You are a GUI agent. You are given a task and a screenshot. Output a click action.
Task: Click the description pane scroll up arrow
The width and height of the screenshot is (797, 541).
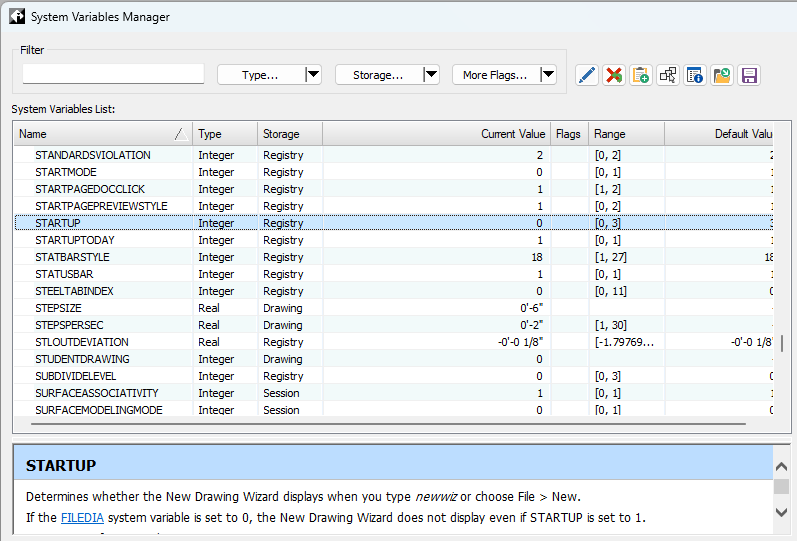781,466
